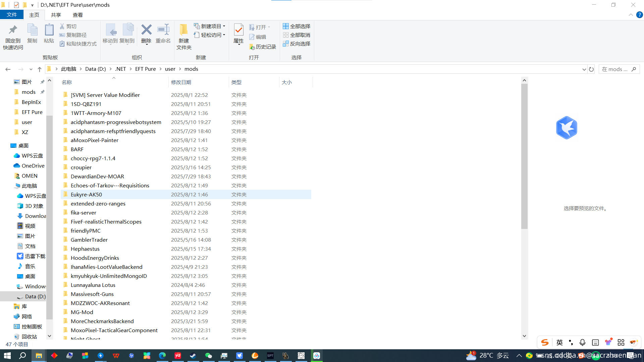Click the refresh icon beside address bar
The image size is (644, 362).
coord(591,69)
